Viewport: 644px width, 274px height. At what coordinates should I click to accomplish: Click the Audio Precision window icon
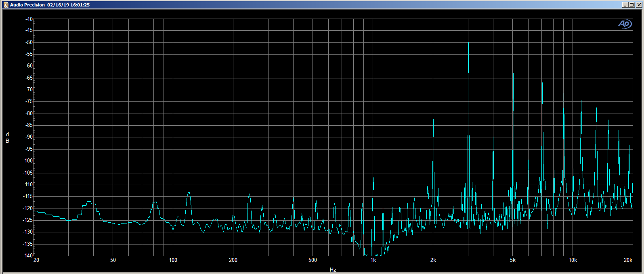pos(6,5)
